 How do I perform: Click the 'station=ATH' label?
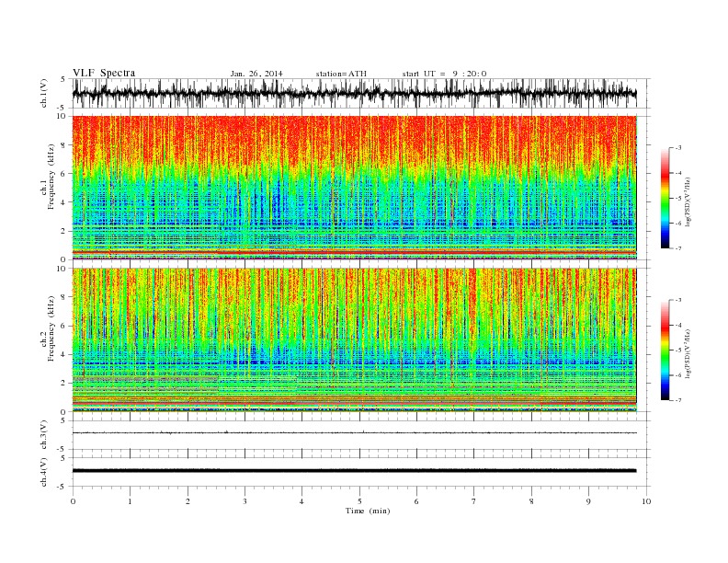click(x=341, y=74)
